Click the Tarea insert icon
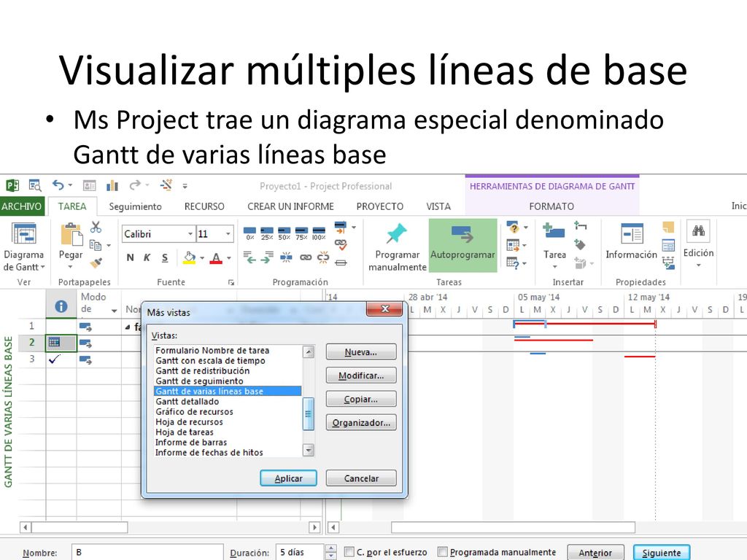 [x=554, y=231]
